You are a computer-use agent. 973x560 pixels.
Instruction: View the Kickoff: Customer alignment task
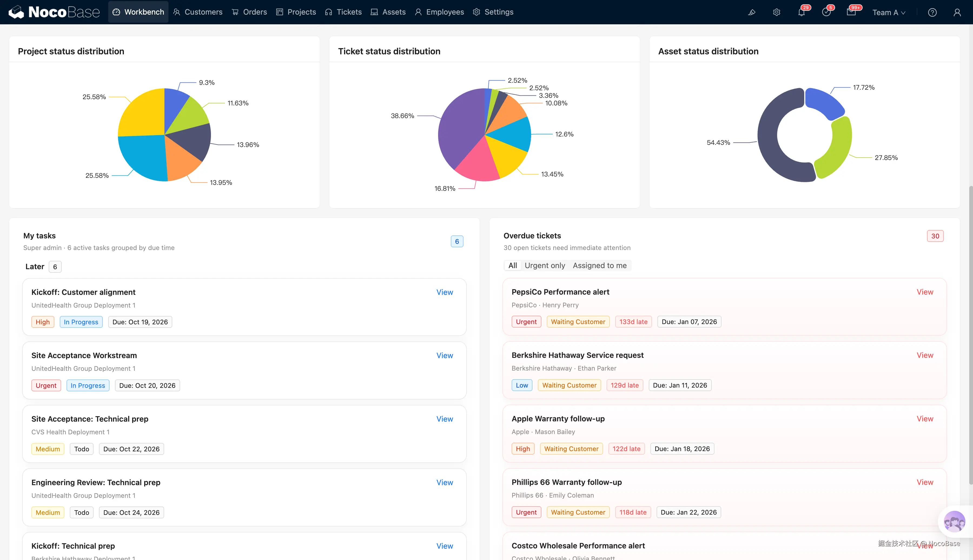444,292
